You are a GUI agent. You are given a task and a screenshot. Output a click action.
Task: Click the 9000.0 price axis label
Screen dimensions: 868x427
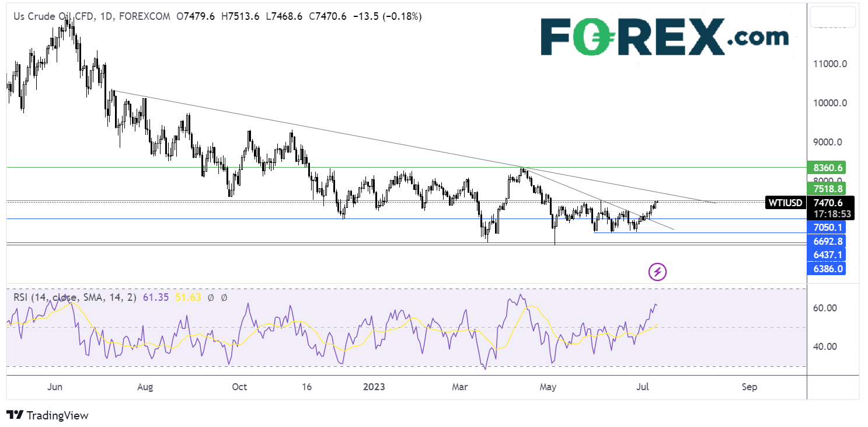[x=828, y=142]
